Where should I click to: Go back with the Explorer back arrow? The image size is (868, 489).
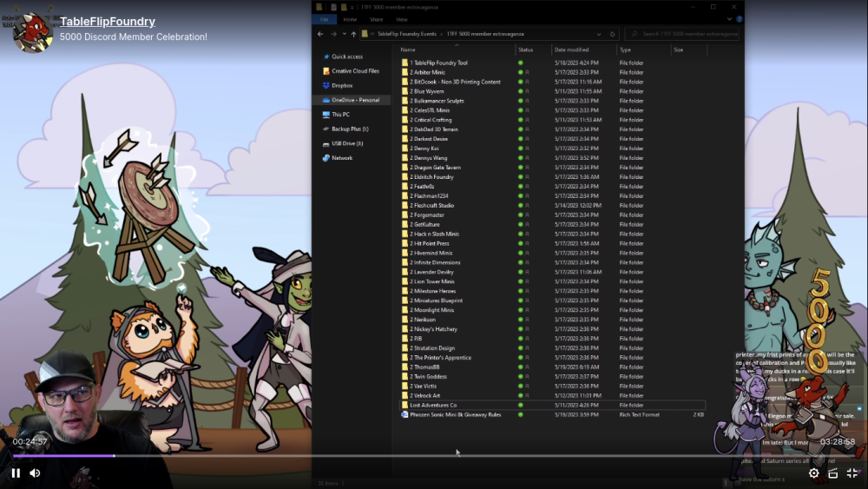pos(320,34)
